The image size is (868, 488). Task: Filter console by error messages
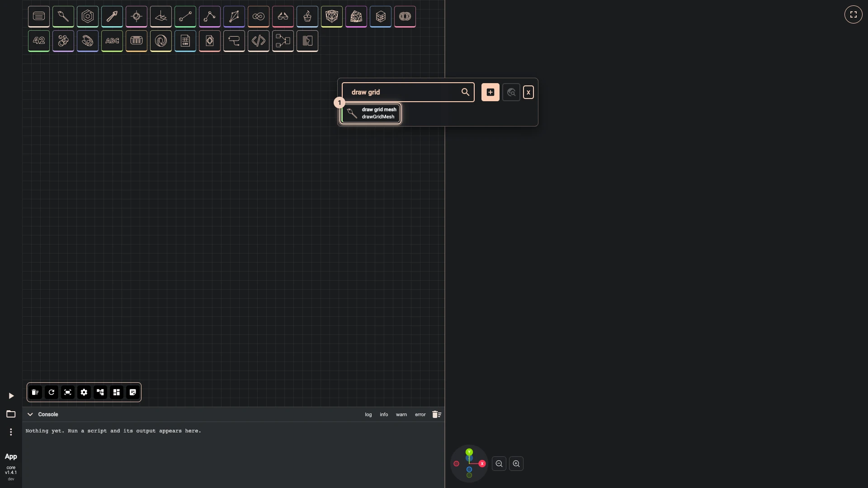point(420,414)
